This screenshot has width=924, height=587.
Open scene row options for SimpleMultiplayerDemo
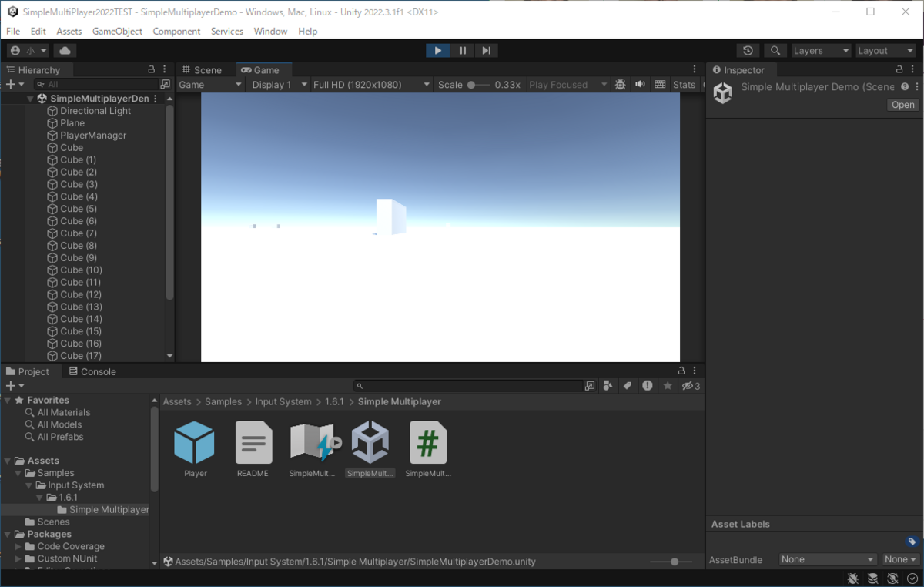156,99
